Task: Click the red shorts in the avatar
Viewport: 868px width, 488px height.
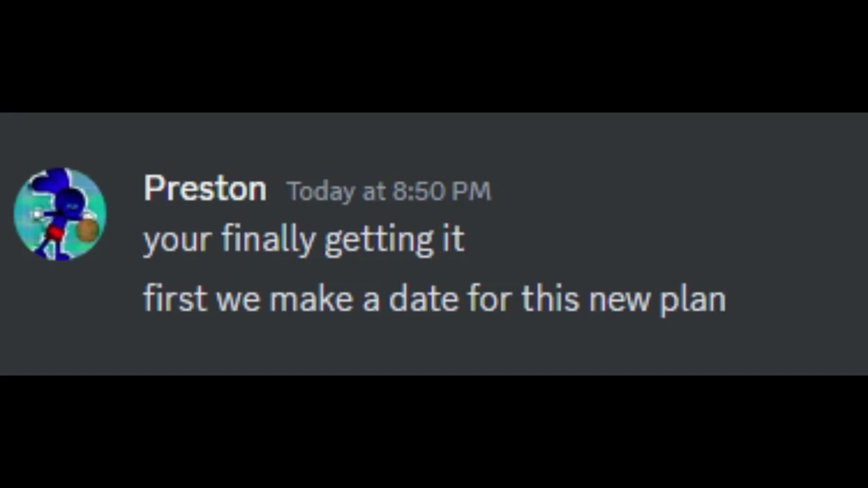Action: tap(56, 234)
